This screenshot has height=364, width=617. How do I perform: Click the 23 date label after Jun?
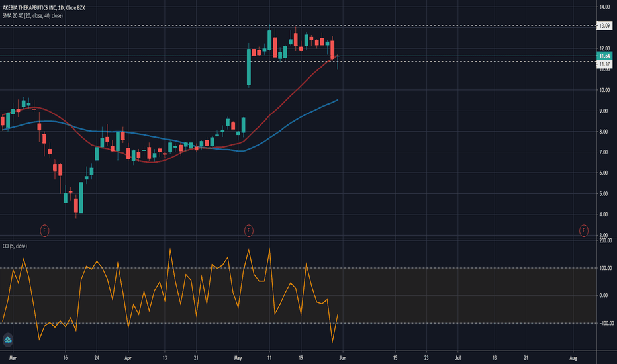[426, 358]
